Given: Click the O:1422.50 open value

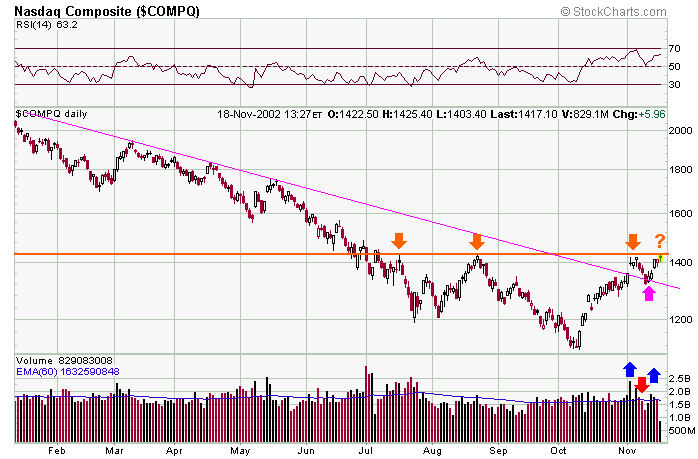Looking at the screenshot, I should pyautogui.click(x=353, y=114).
